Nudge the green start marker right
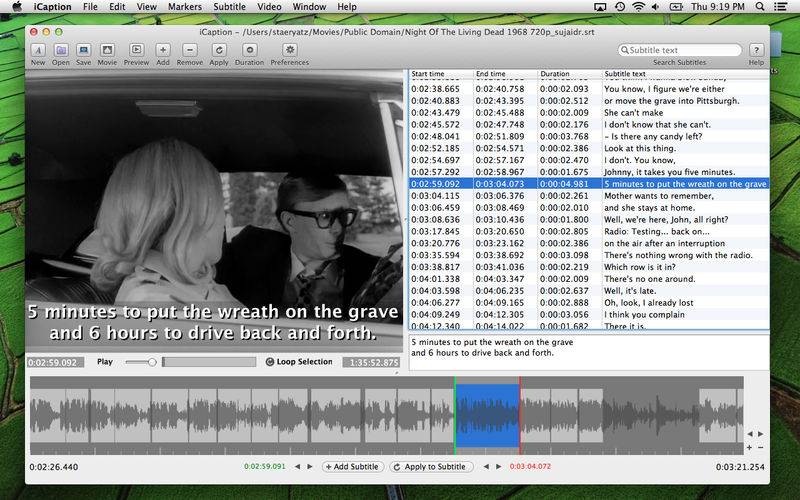The height and width of the screenshot is (500, 800). (x=310, y=466)
